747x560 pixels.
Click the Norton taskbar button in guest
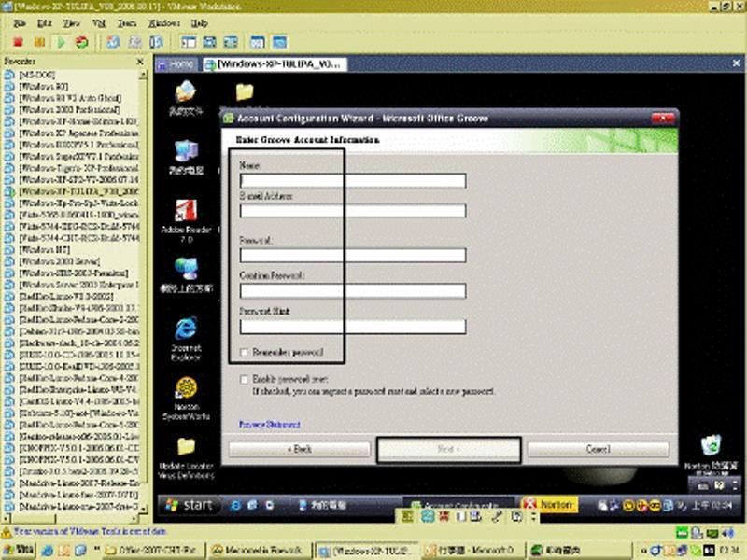pyautogui.click(x=550, y=504)
